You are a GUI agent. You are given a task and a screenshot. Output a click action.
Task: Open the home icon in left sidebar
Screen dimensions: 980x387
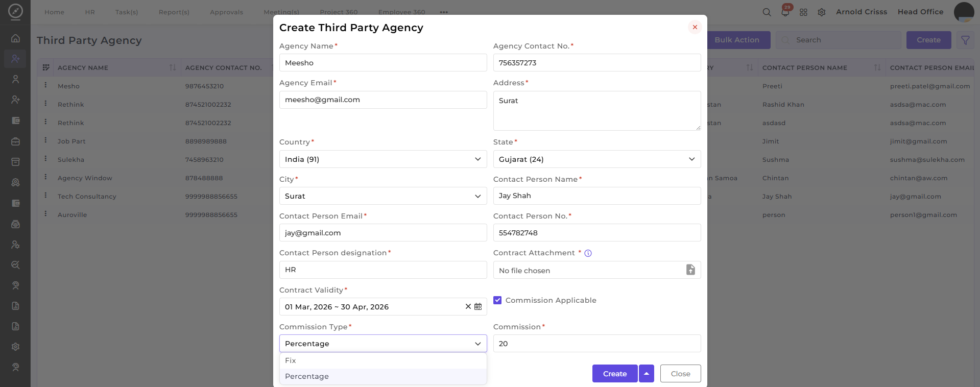coord(15,38)
